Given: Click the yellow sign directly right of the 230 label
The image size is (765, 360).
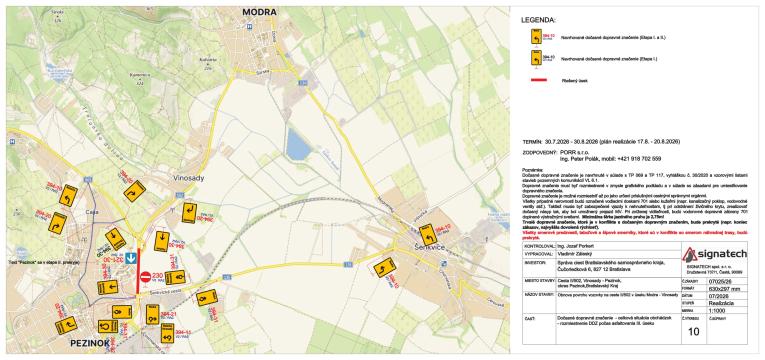Looking at the screenshot, I should point(175,278).
